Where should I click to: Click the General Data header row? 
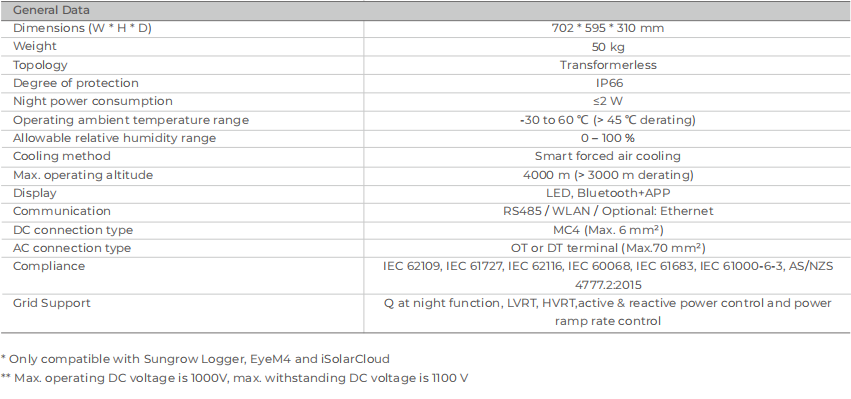[x=426, y=10]
